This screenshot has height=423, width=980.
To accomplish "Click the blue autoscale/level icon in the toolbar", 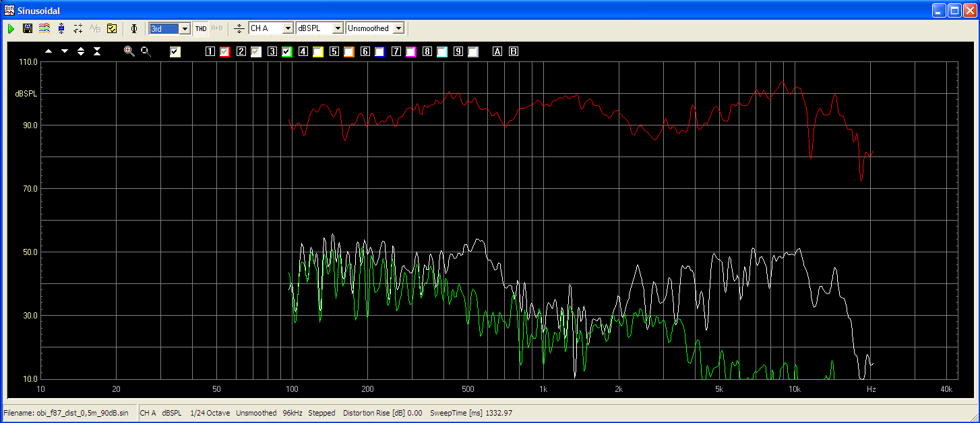I will coord(61,28).
